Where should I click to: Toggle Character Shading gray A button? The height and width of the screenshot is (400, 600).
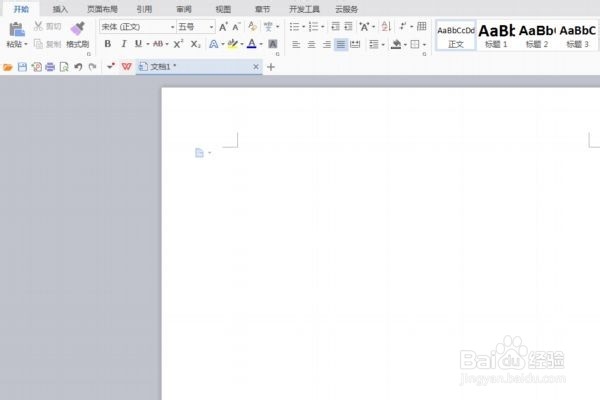[272, 44]
